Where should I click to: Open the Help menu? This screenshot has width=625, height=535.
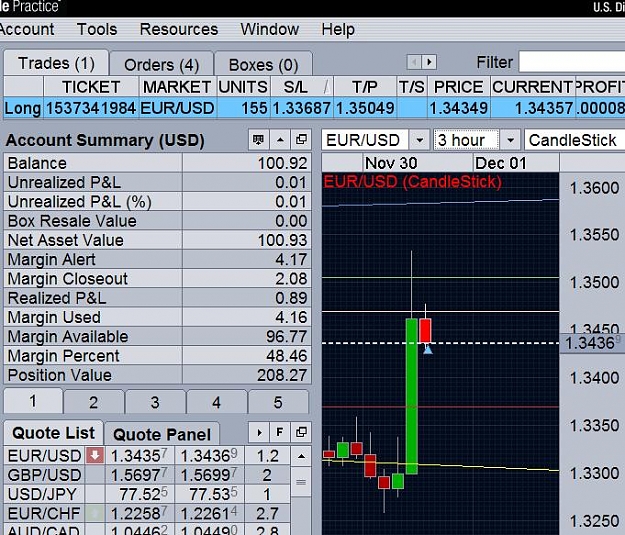point(338,30)
